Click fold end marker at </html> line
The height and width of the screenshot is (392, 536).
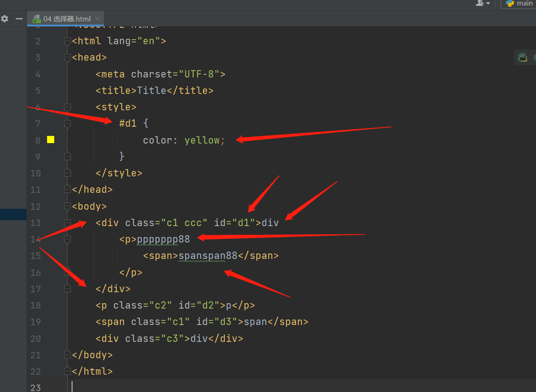(x=68, y=371)
